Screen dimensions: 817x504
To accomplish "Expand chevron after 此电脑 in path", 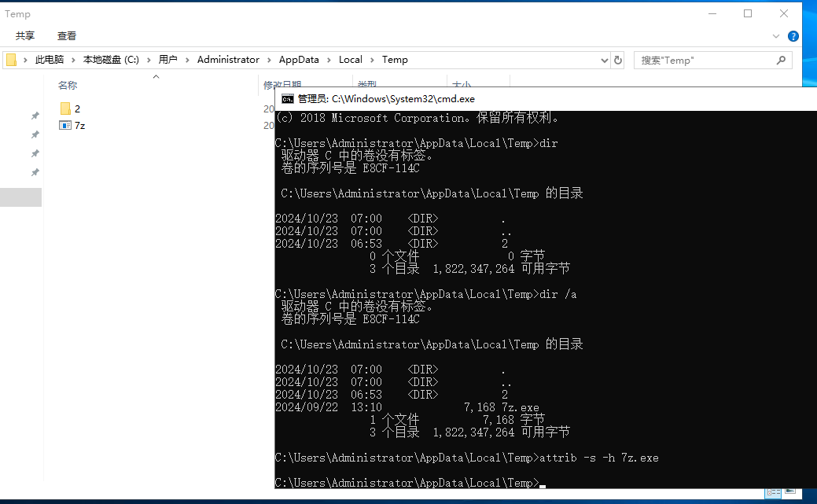I will [73, 60].
